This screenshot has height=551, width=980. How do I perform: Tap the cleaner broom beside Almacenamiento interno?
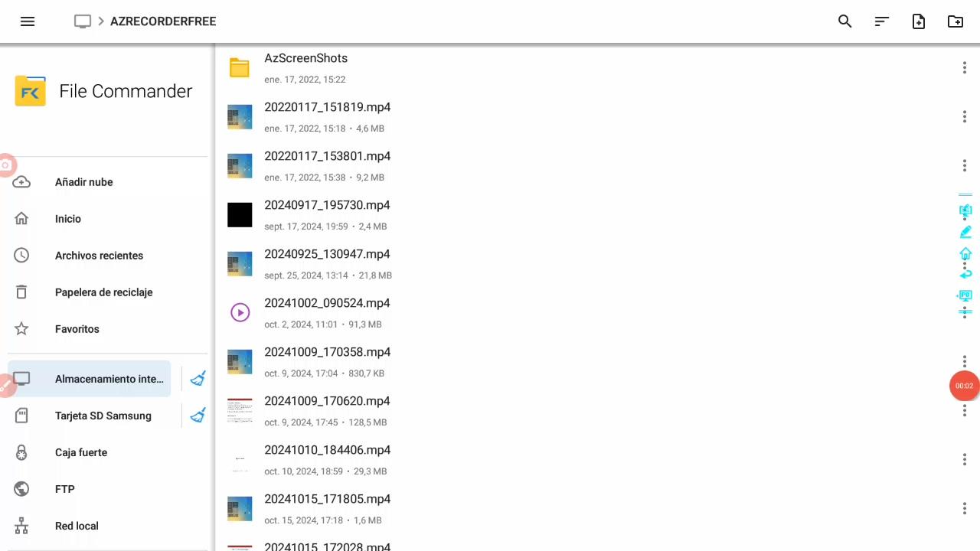point(198,379)
